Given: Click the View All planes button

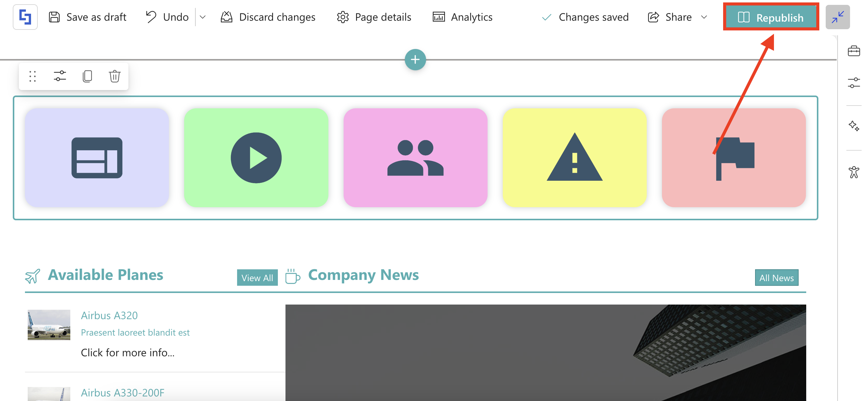Looking at the screenshot, I should [x=257, y=278].
